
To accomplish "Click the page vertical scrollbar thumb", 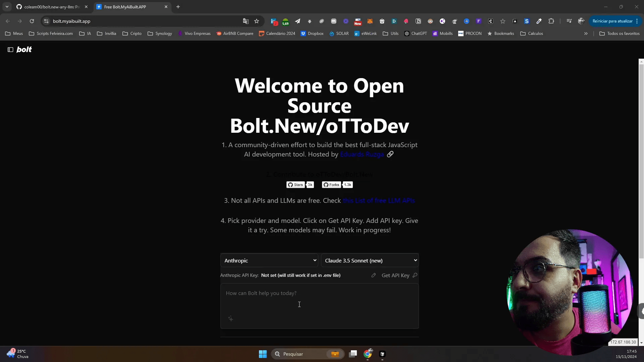I will click(641, 161).
